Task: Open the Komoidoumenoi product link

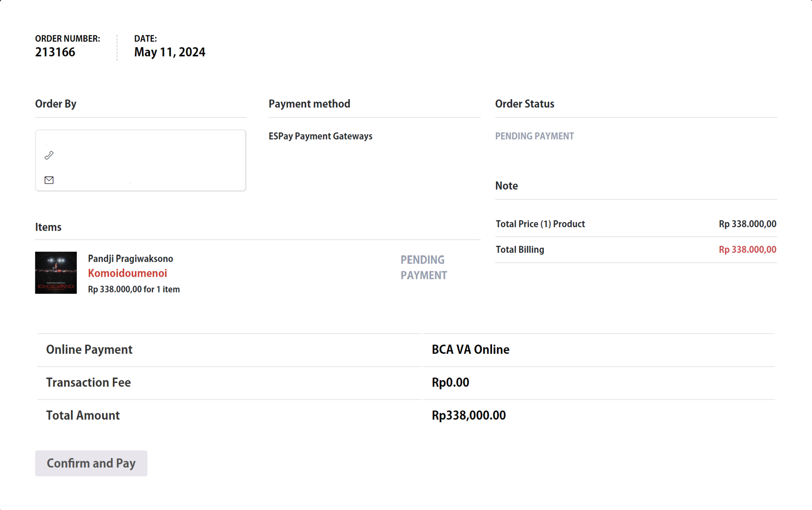Action: [127, 273]
